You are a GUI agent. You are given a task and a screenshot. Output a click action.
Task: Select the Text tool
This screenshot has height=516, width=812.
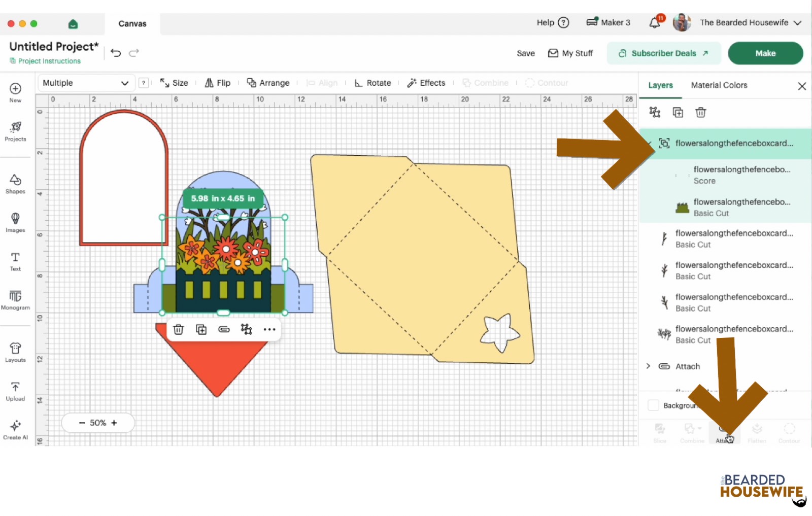[15, 261]
